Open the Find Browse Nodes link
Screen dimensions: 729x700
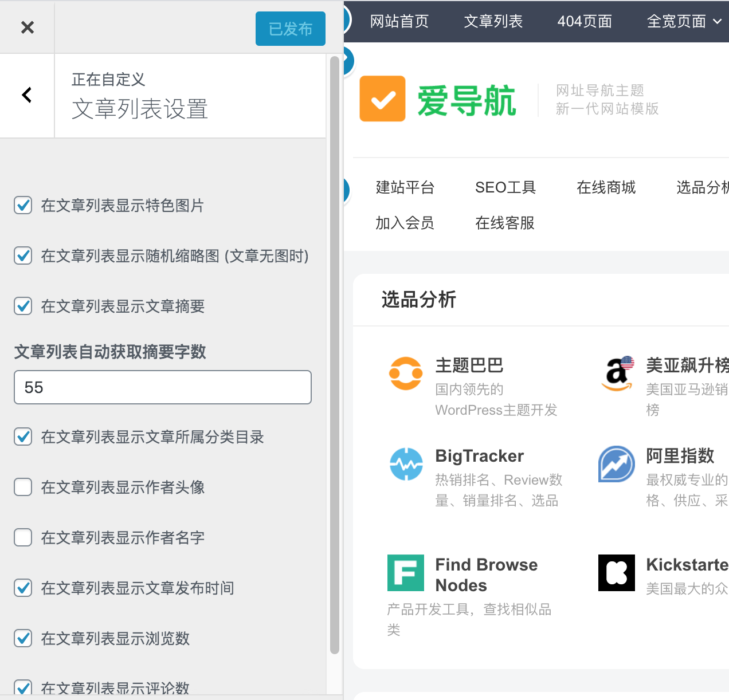[487, 575]
